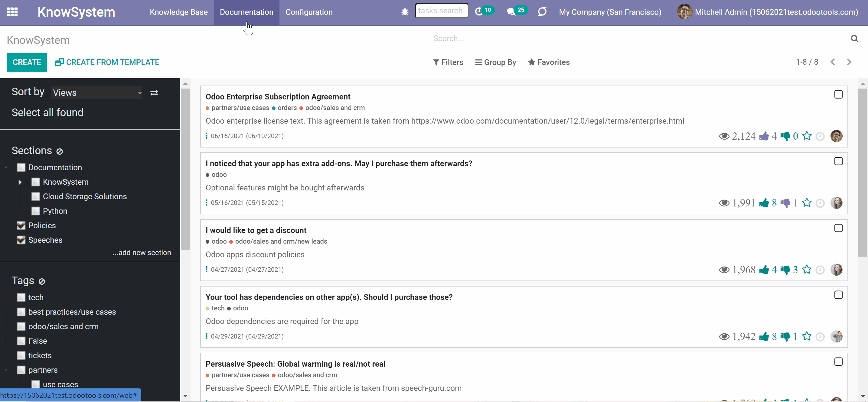This screenshot has height=402, width=868.
Task: Add Odoo Enterprise Subscription Agreement to favorites star
Action: (806, 136)
